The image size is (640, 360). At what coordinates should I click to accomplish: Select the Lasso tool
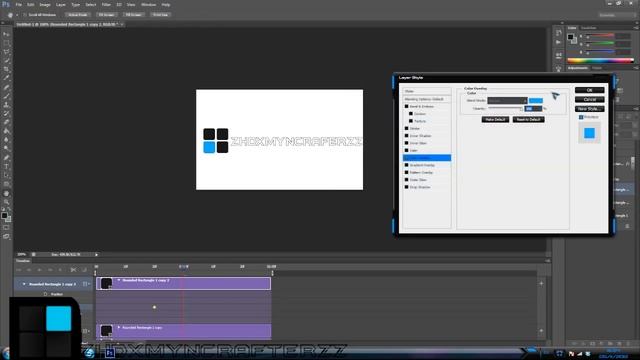[x=6, y=52]
